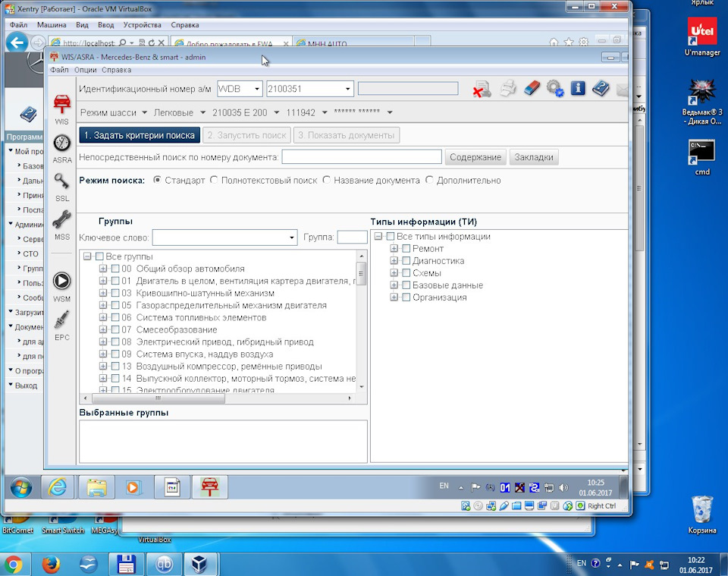Image resolution: width=728 pixels, height=576 pixels.
Task: Open Internet Explorer from VM taskbar
Action: [58, 487]
